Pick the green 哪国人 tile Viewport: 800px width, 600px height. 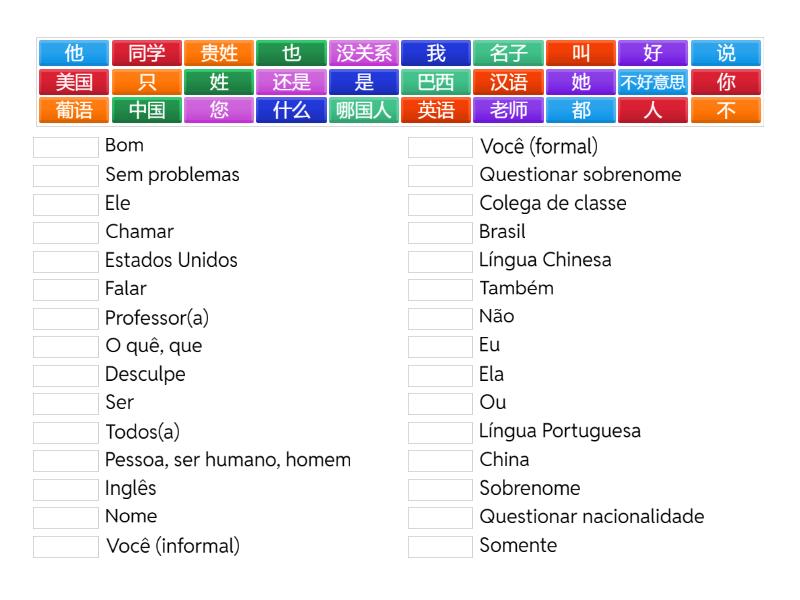tap(364, 110)
